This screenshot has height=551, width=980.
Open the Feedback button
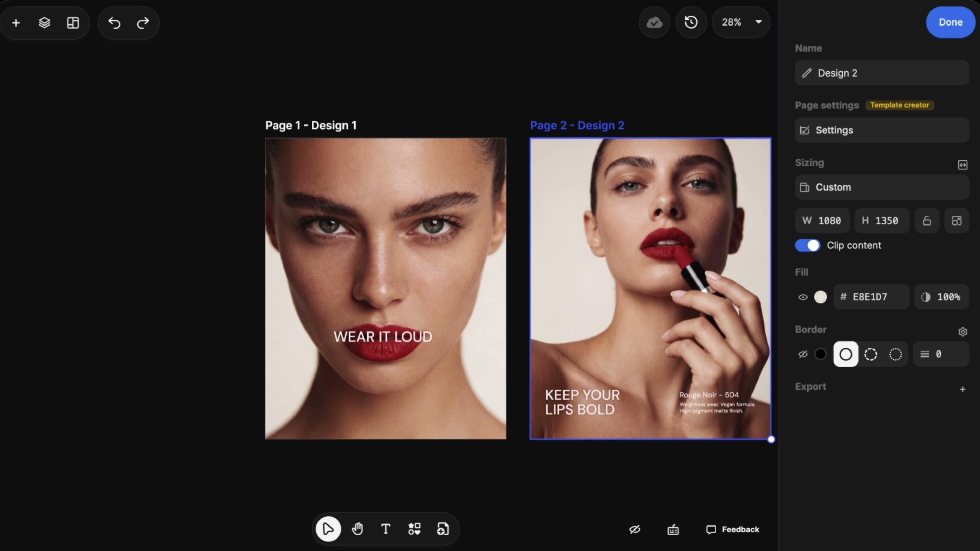733,529
